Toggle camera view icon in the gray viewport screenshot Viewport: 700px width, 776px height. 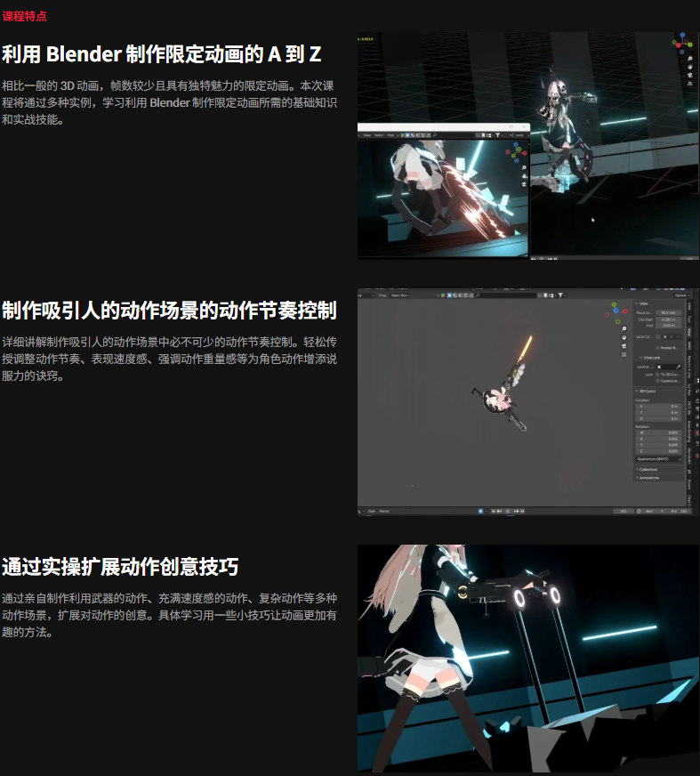(624, 346)
